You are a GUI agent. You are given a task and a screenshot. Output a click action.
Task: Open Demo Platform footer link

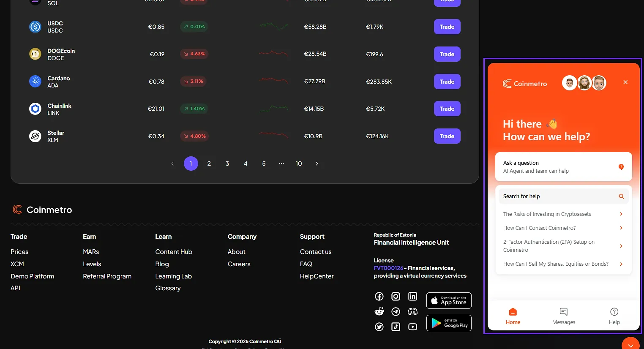coord(33,276)
